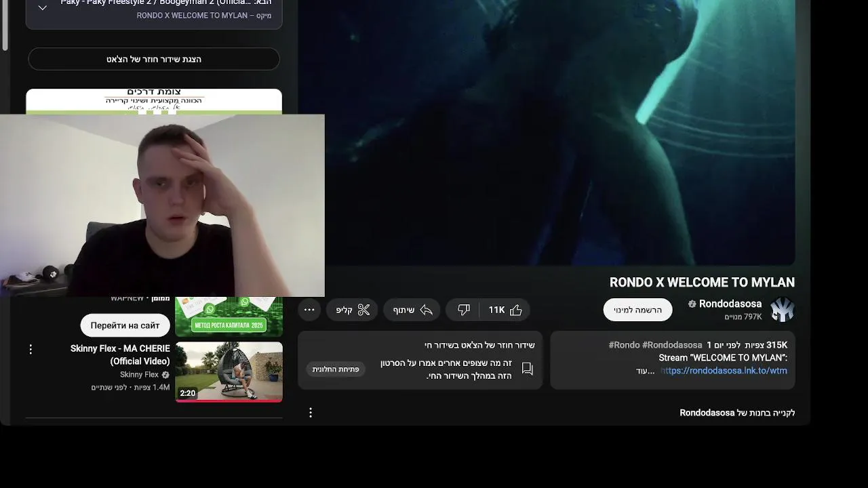
Task: Click the live chat replay icon
Action: click(528, 369)
